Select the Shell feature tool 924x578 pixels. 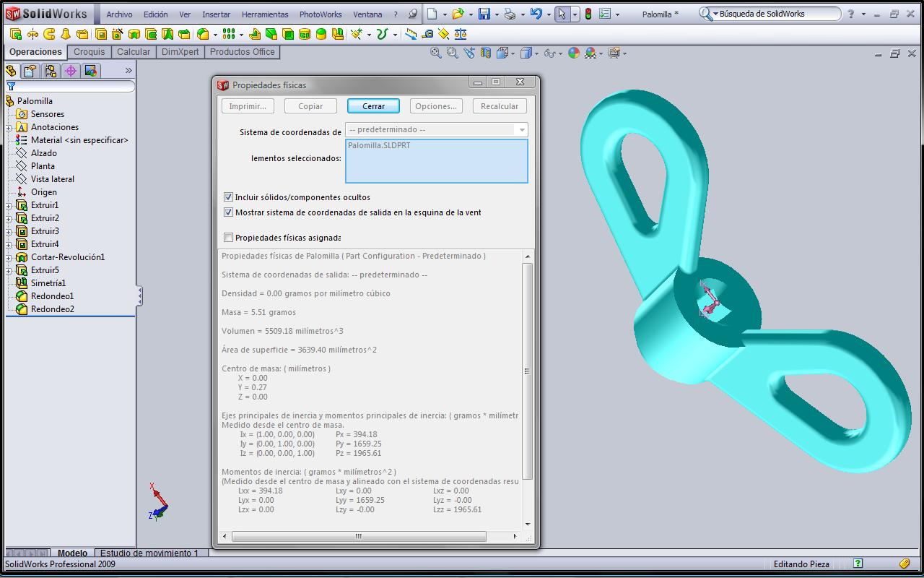pos(287,34)
